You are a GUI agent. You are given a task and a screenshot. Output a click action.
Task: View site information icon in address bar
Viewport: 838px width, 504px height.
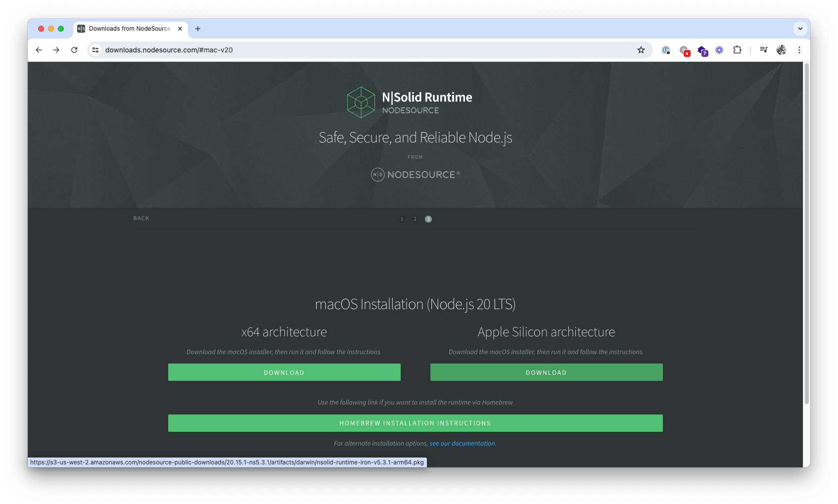(x=96, y=50)
